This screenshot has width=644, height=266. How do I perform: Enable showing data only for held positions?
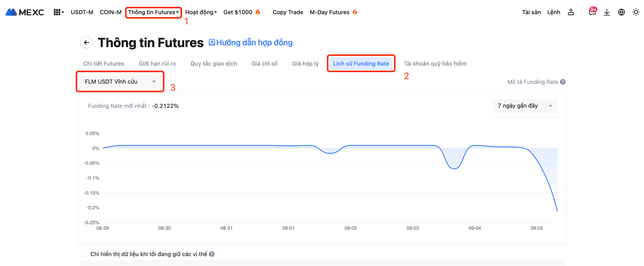83,254
